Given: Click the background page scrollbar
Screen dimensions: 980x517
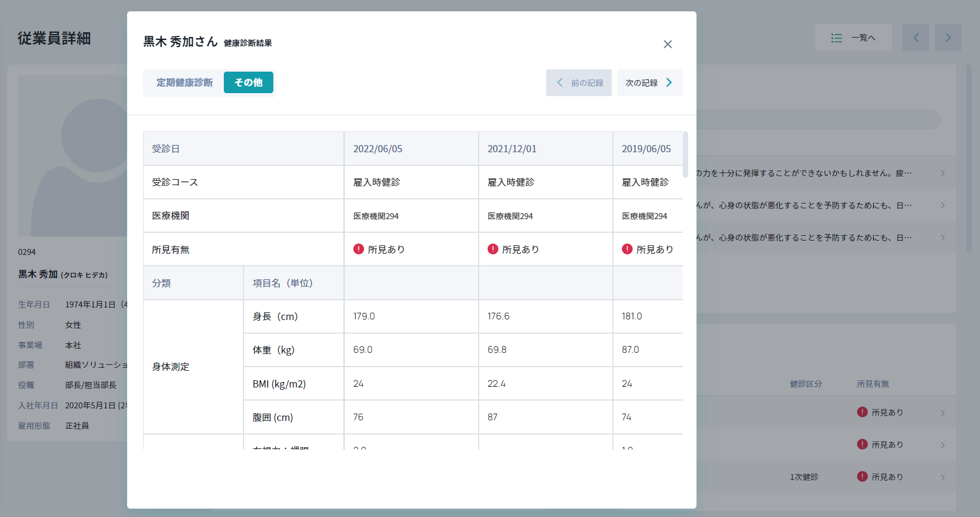Looking at the screenshot, I should (x=969, y=158).
